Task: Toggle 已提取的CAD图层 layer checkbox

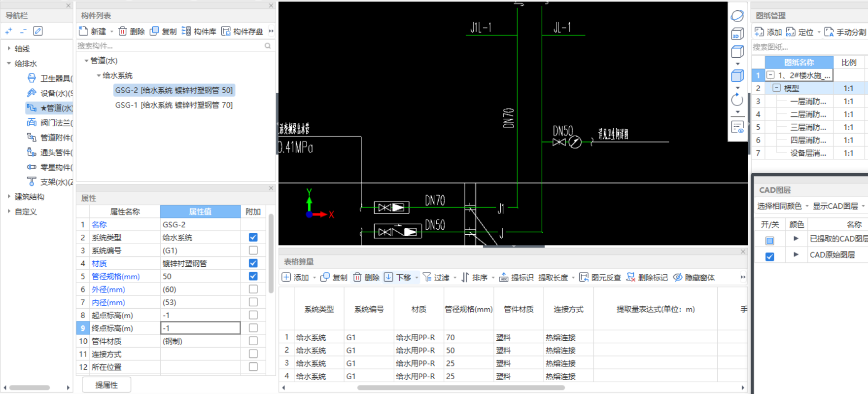Action: (x=770, y=241)
